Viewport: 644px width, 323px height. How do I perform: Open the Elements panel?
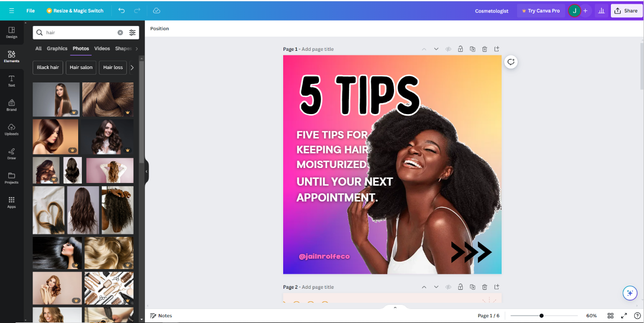coord(11,57)
